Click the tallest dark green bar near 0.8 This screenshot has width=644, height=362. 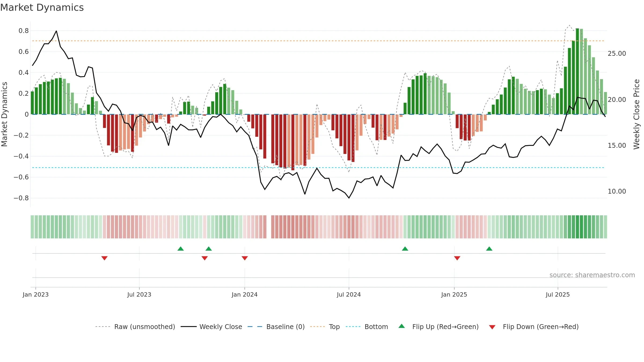point(577,71)
